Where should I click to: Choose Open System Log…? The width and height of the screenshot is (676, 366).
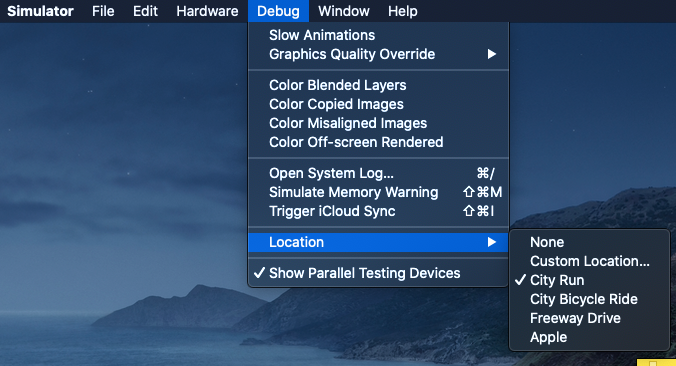(x=379, y=173)
